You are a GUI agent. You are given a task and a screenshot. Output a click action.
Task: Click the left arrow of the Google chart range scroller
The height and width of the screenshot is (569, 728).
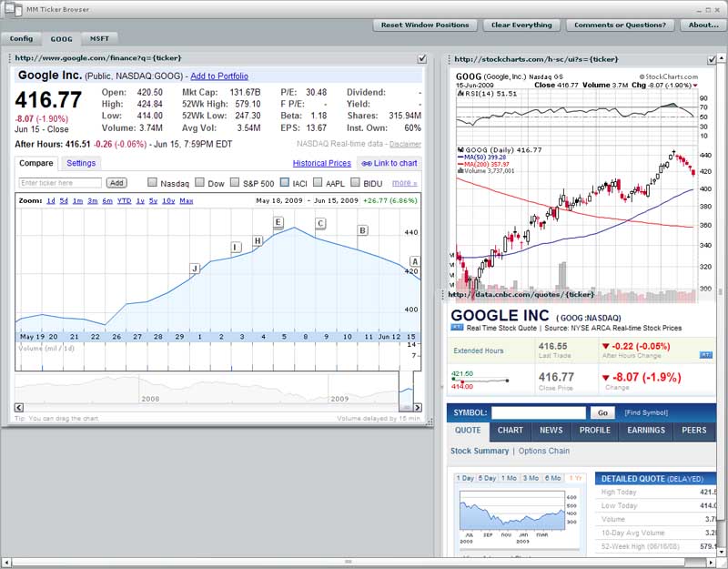(x=19, y=407)
